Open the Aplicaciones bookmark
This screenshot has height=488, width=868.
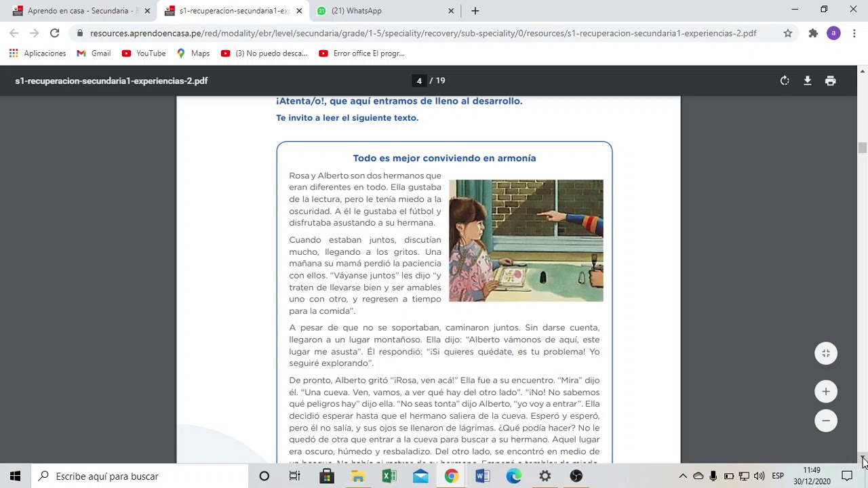click(37, 54)
